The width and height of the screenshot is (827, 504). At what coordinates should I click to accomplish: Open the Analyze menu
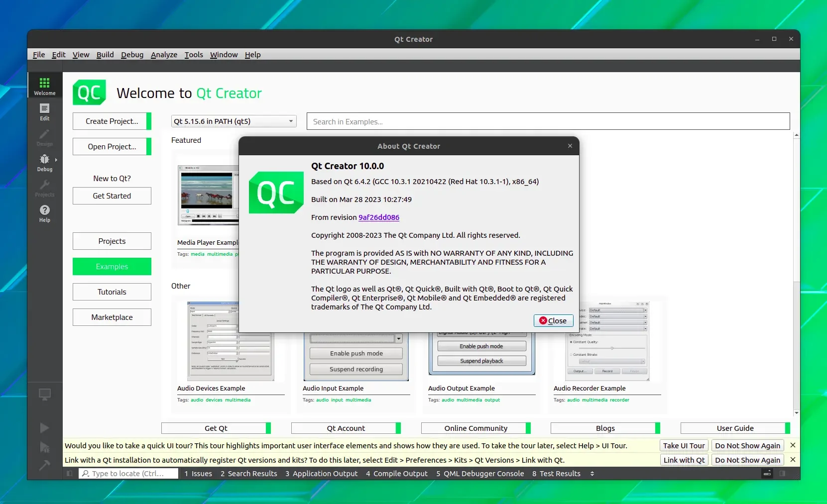[164, 55]
